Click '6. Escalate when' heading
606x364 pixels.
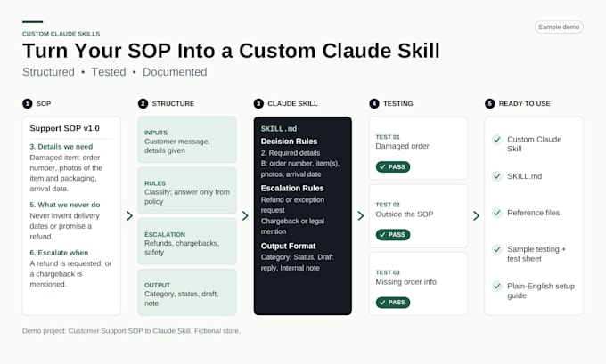pyautogui.click(x=59, y=253)
